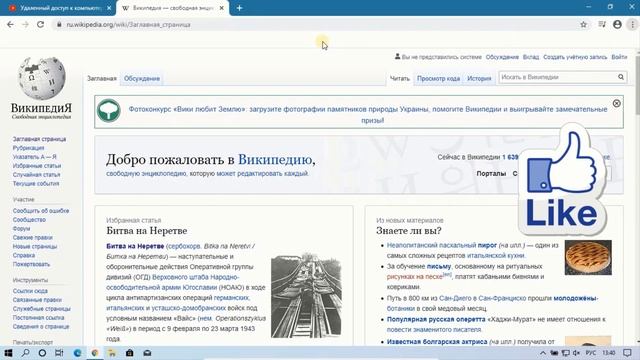The height and width of the screenshot is (360, 640).
Task: Open Mail app from the taskbar
Action: 147,353
